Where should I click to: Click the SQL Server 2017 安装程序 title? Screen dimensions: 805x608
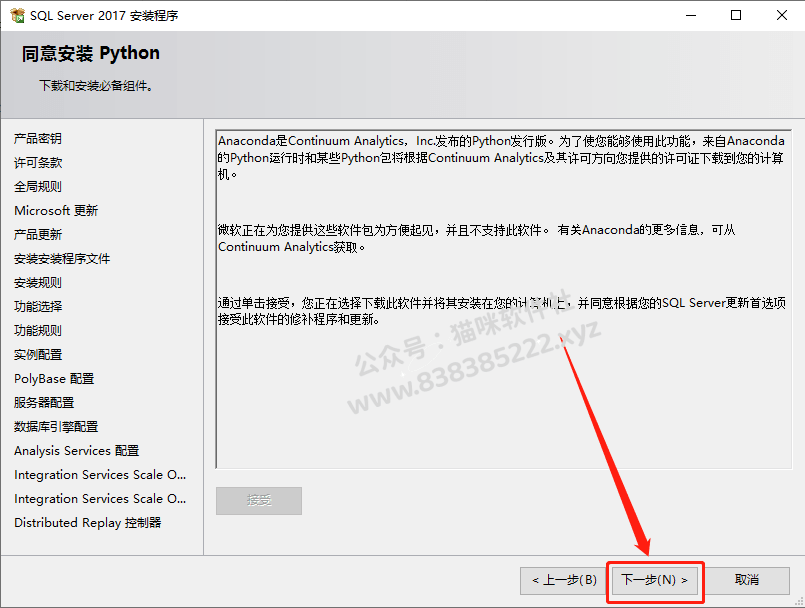[104, 16]
